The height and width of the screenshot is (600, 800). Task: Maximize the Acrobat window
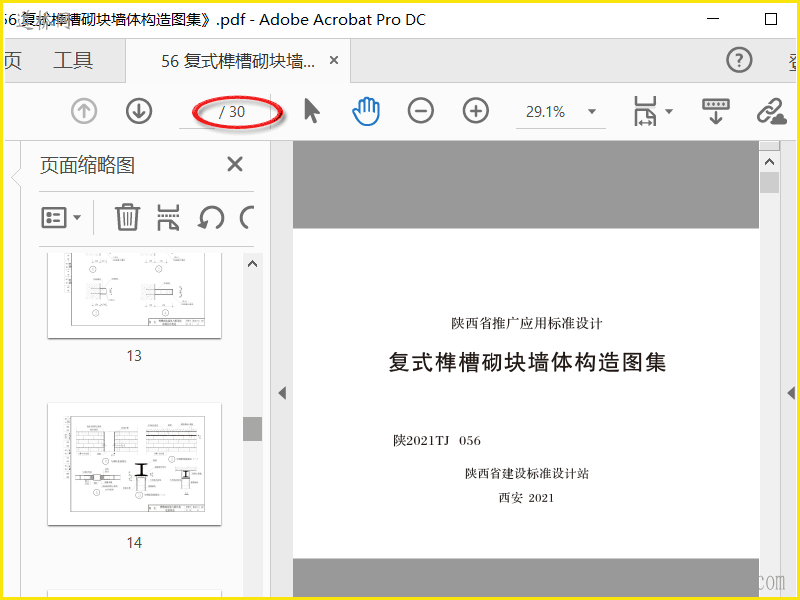pos(770,19)
